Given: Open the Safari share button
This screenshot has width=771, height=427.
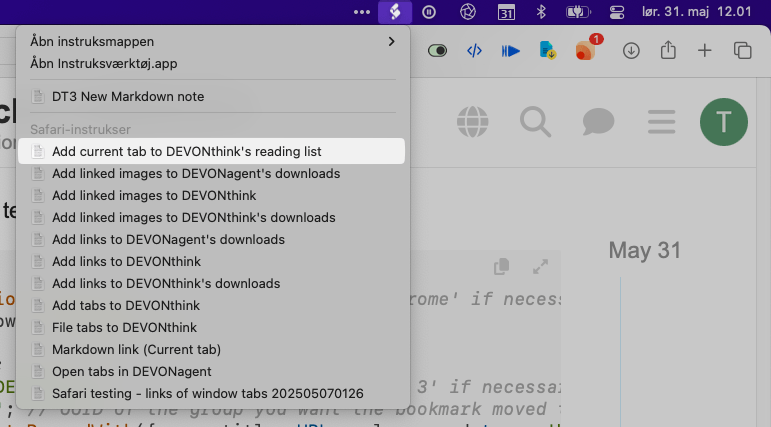Looking at the screenshot, I should (668, 50).
